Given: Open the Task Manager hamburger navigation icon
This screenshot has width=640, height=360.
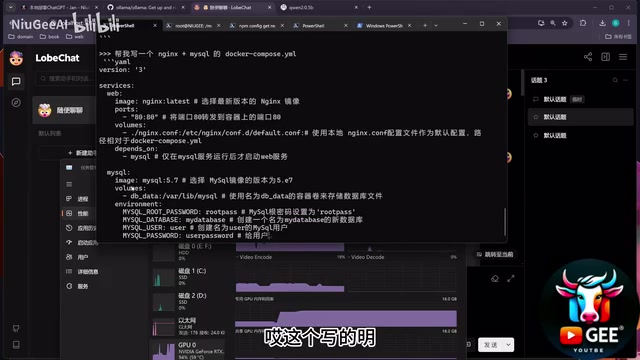Looking at the screenshot, I should pos(69,184).
